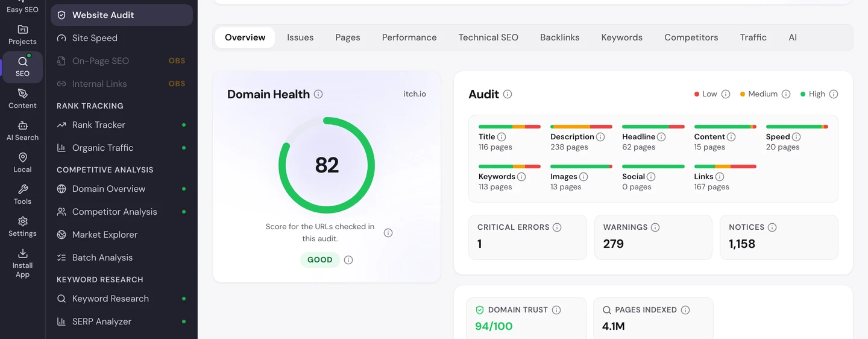
Task: Open Projects in the left rail
Action: [22, 35]
